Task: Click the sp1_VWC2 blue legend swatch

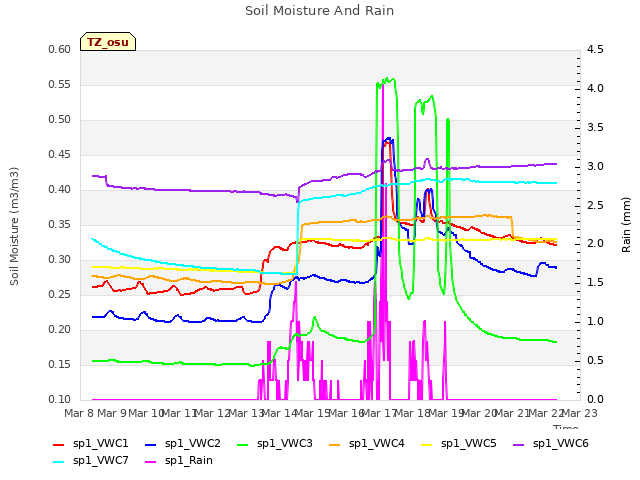Action: 151,445
